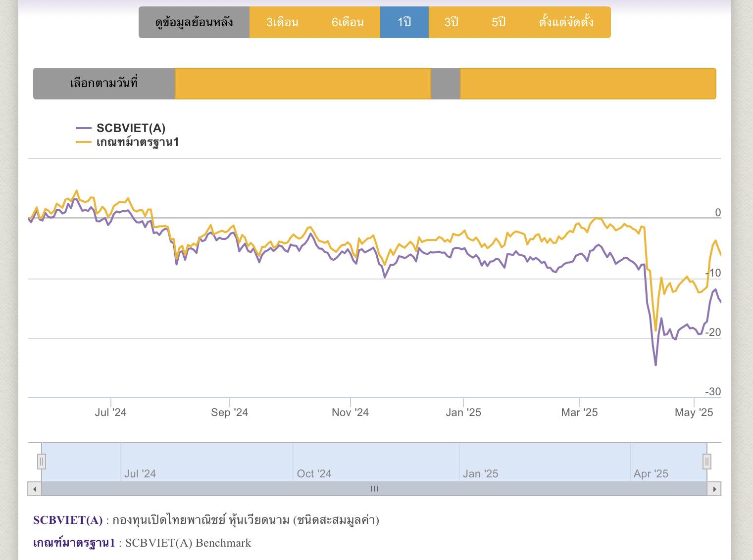Click the end date input field
Screen dimensions: 753x560
[x=588, y=84]
